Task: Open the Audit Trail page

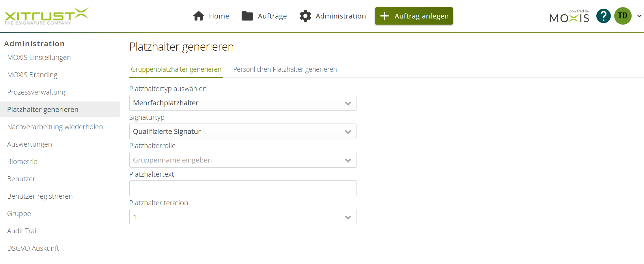Action: coord(22,231)
